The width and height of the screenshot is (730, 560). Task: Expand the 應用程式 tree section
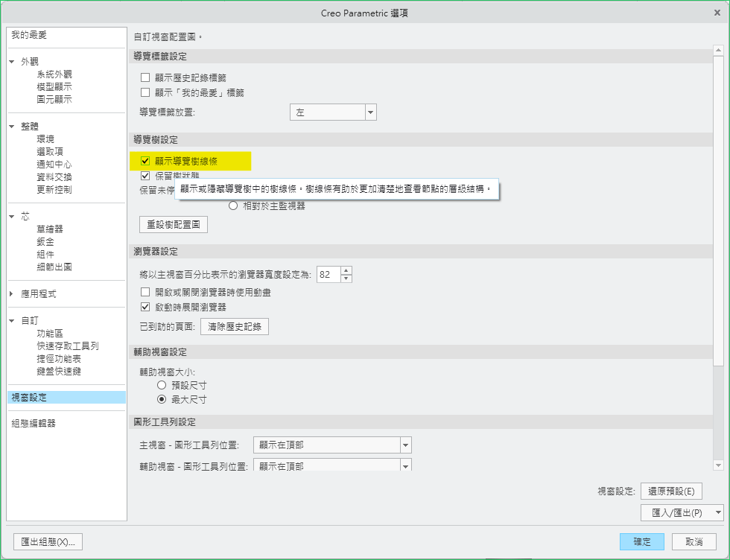[12, 294]
